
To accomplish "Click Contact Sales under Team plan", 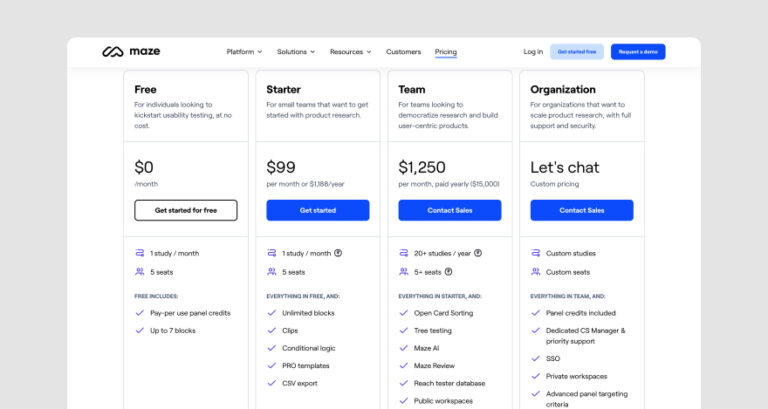I will tap(450, 210).
